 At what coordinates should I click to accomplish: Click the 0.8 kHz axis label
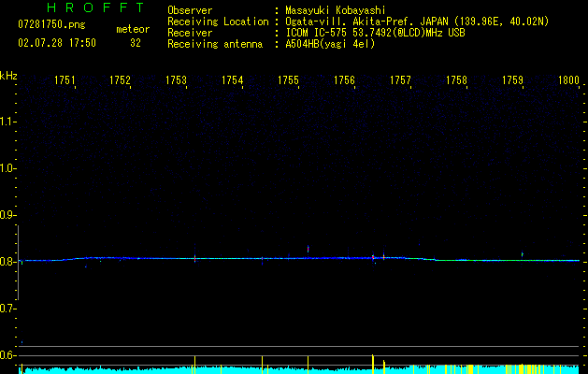point(7,262)
